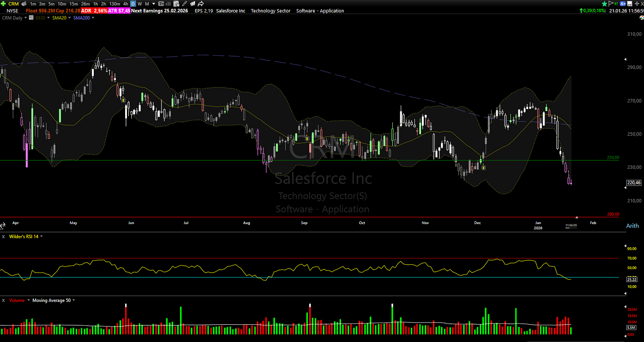
Task: Click the 220,46 current price tag
Action: click(634, 182)
